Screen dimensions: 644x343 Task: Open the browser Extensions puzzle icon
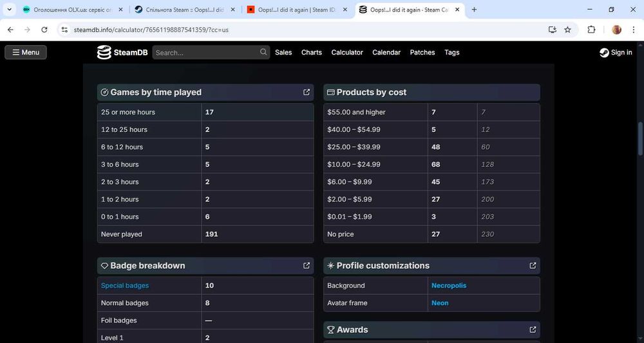591,30
